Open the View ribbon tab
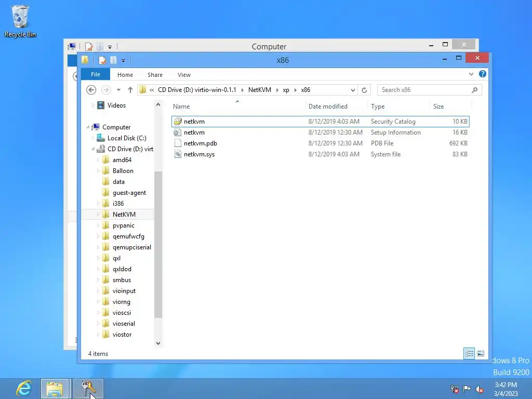 click(x=184, y=75)
